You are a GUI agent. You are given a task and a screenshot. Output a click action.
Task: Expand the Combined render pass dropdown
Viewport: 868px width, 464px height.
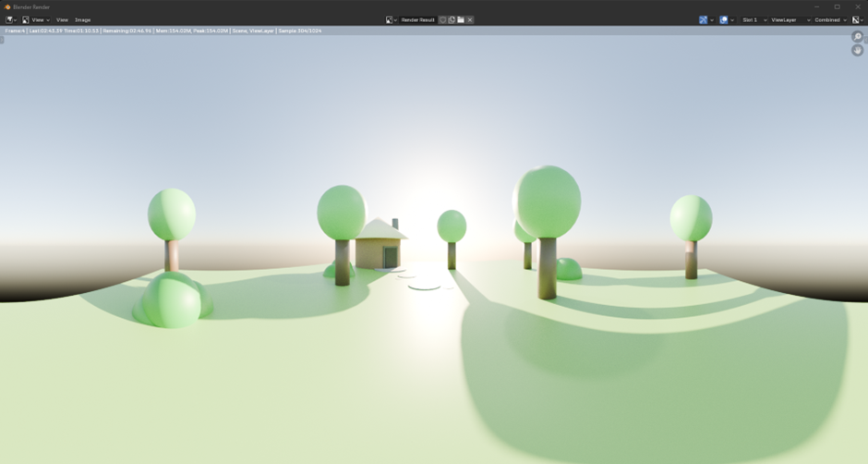tap(829, 19)
